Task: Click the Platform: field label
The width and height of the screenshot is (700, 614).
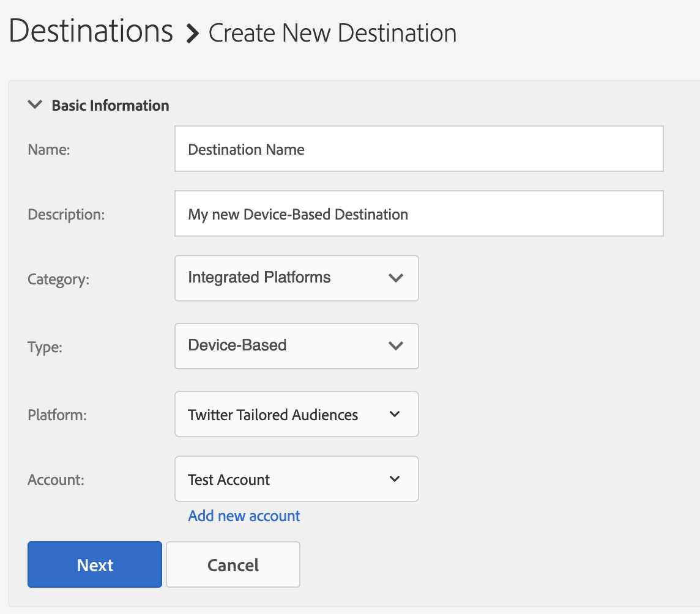Action: click(58, 415)
